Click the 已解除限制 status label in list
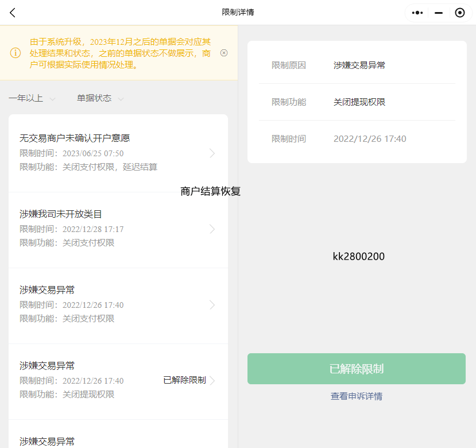Image resolution: width=476 pixels, height=448 pixels. pos(184,380)
